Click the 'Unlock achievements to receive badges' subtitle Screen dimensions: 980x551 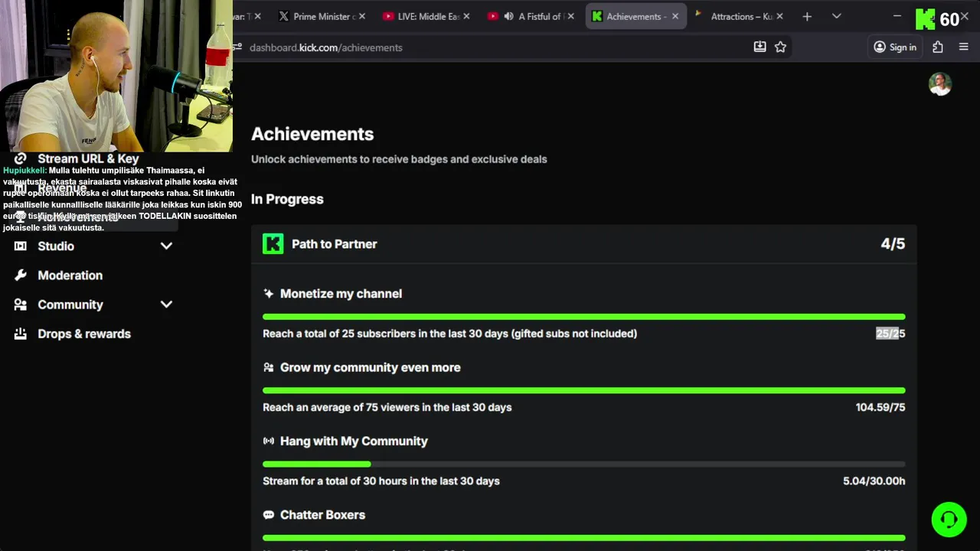pyautogui.click(x=399, y=159)
